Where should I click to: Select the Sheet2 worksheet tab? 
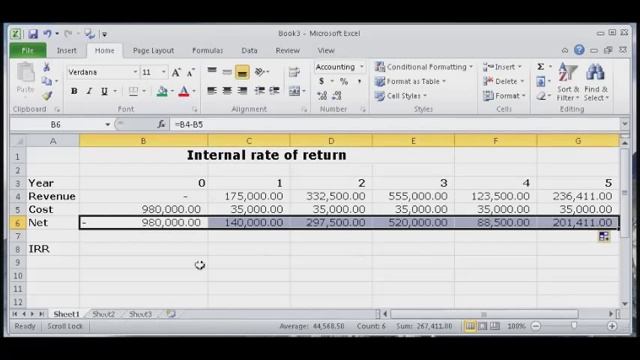tap(103, 314)
